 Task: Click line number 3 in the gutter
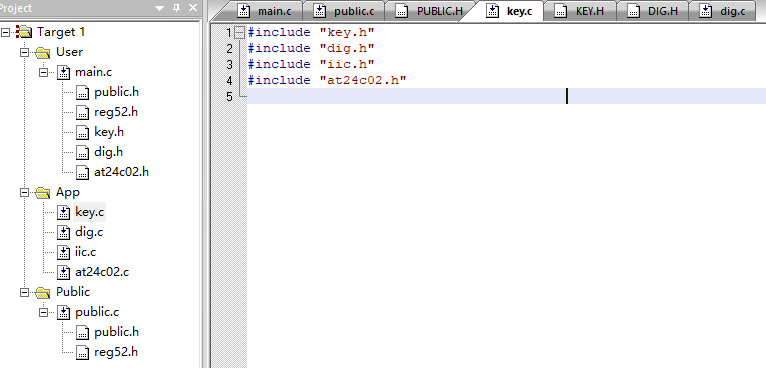point(230,65)
